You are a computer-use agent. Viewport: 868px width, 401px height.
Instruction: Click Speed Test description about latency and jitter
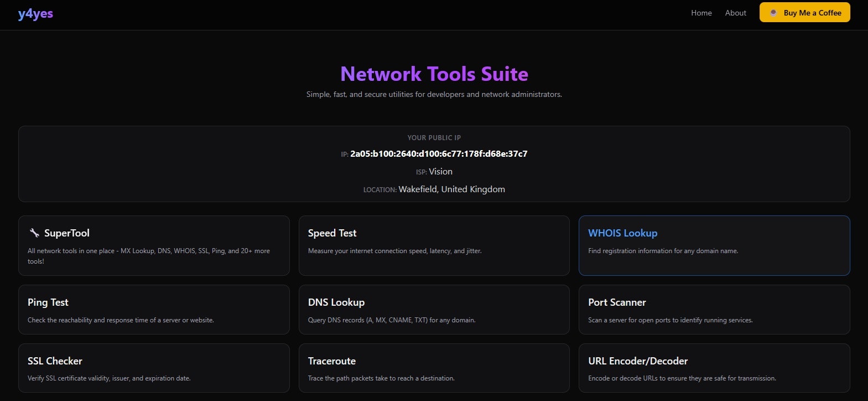[394, 251]
